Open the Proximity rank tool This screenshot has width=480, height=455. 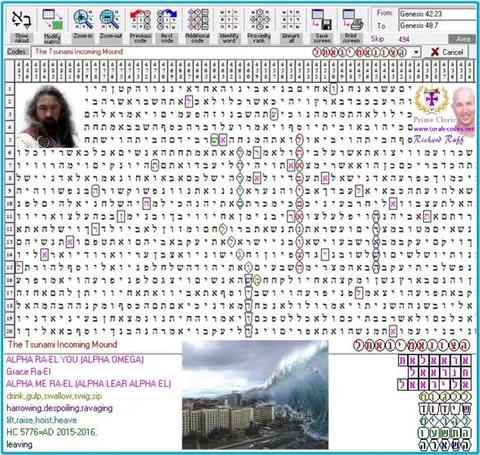tap(260, 20)
